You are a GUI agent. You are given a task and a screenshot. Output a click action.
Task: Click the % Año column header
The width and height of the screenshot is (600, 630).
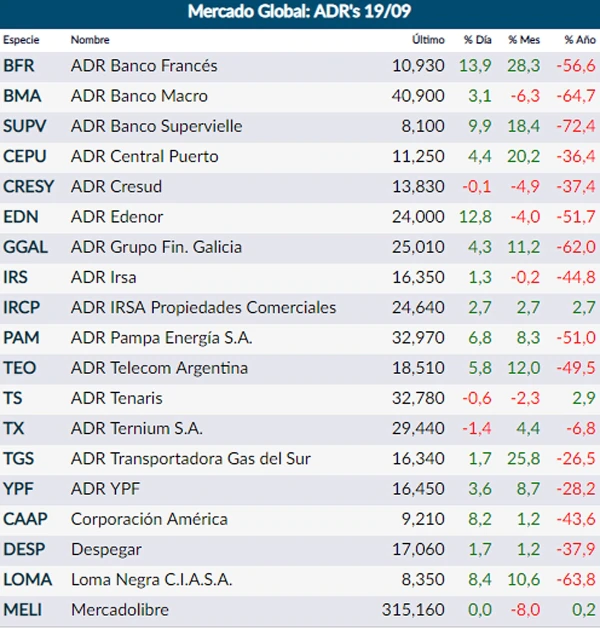coord(579,40)
